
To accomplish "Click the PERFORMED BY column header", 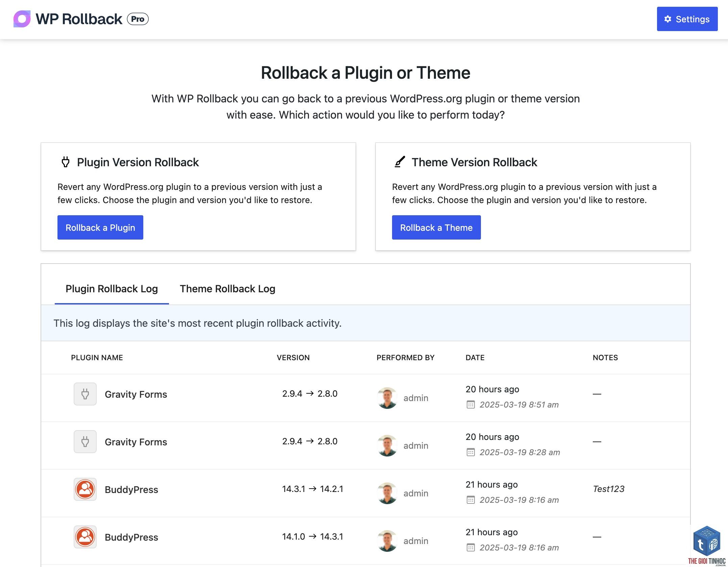I will tap(406, 358).
